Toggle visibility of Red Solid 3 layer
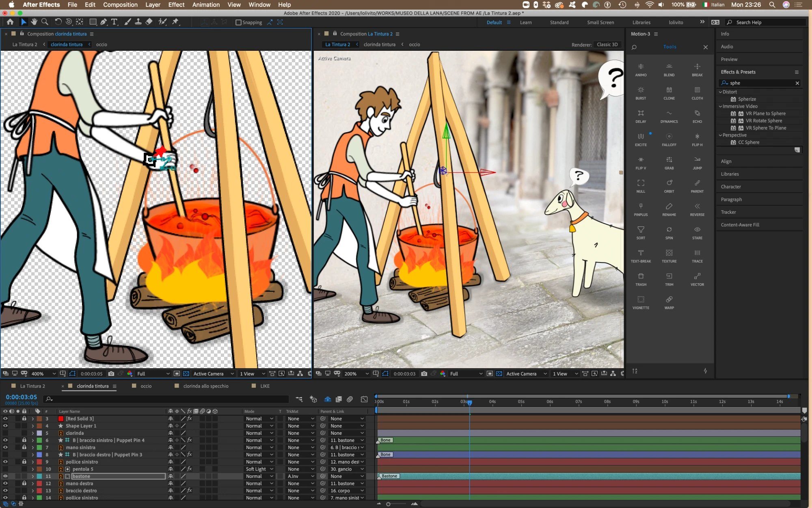Screen dimensions: 812x508 [x=5, y=419]
